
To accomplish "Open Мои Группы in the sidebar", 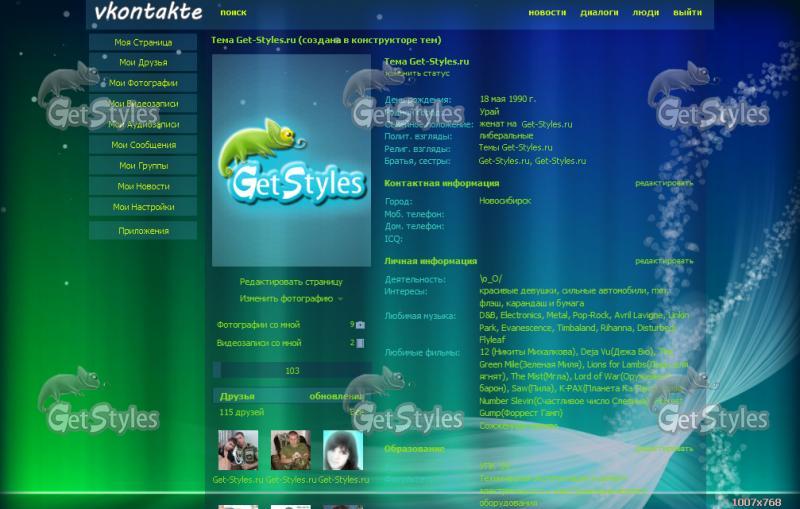I will (143, 166).
